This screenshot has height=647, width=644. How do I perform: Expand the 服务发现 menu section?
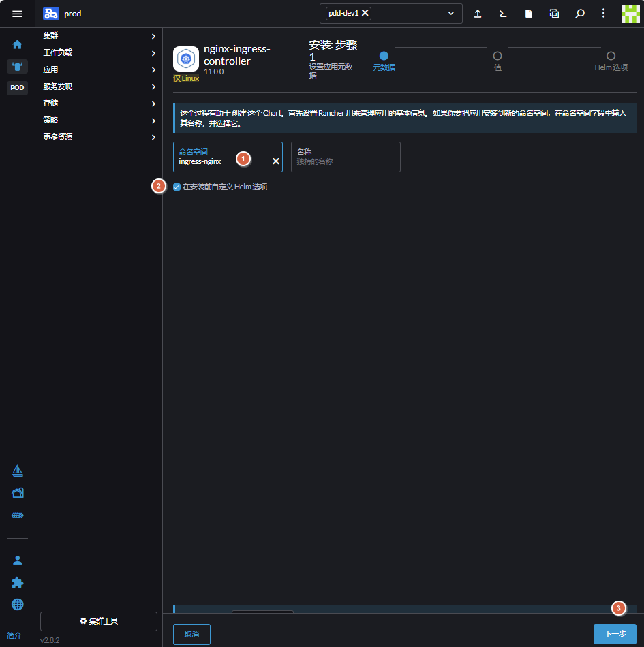[x=99, y=86]
